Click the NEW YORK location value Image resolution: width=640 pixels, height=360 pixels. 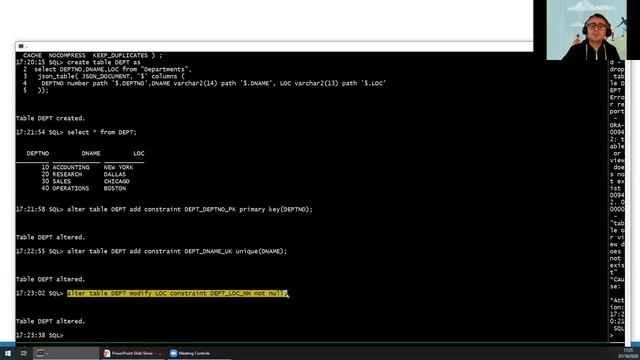(x=118, y=167)
